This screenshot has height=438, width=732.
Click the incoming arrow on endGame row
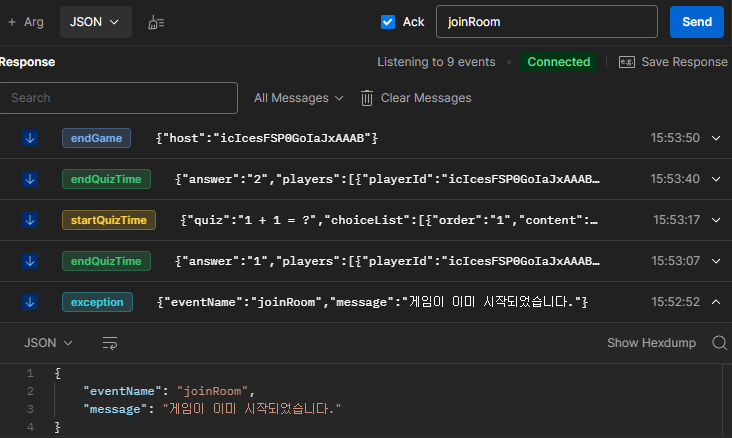pyautogui.click(x=30, y=138)
